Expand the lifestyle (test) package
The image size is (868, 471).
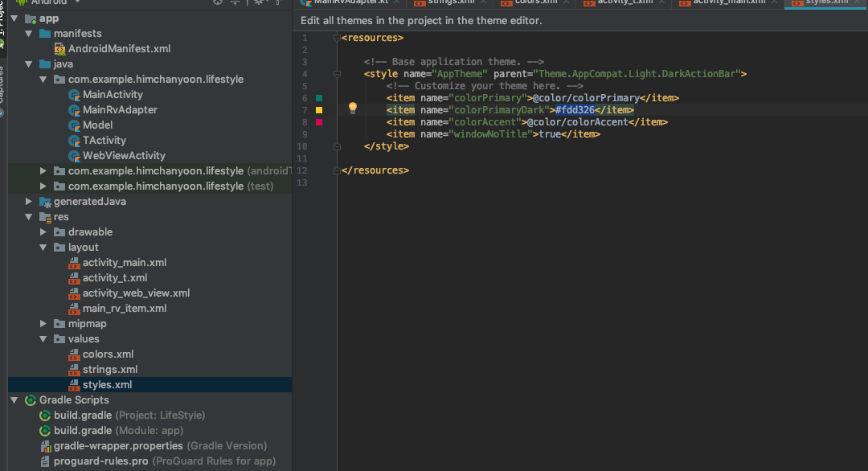point(43,186)
